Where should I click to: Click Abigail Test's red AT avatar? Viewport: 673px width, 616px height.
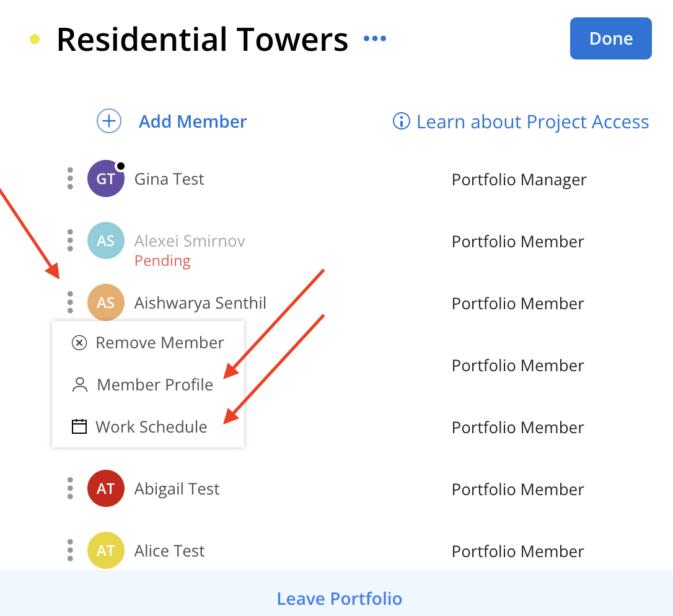coord(106,488)
